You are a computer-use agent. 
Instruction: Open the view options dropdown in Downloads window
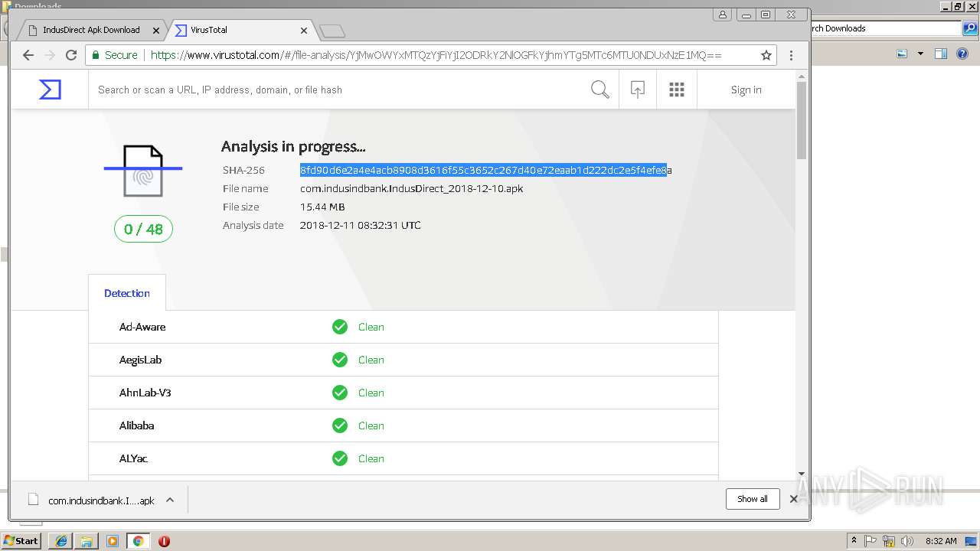point(920,54)
